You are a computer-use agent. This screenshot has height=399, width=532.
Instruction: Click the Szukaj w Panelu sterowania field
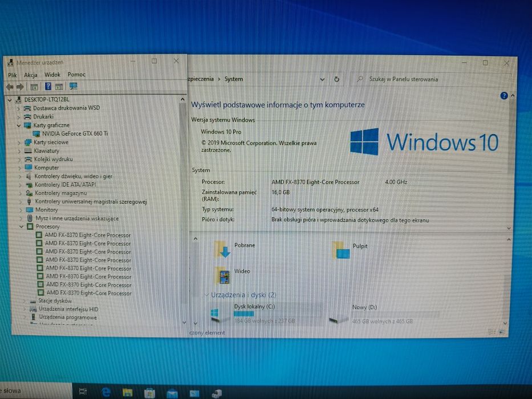430,79
